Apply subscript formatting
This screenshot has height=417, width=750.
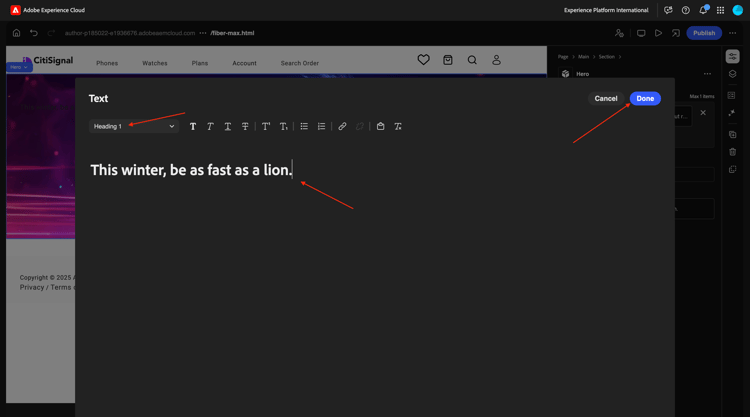[284, 126]
